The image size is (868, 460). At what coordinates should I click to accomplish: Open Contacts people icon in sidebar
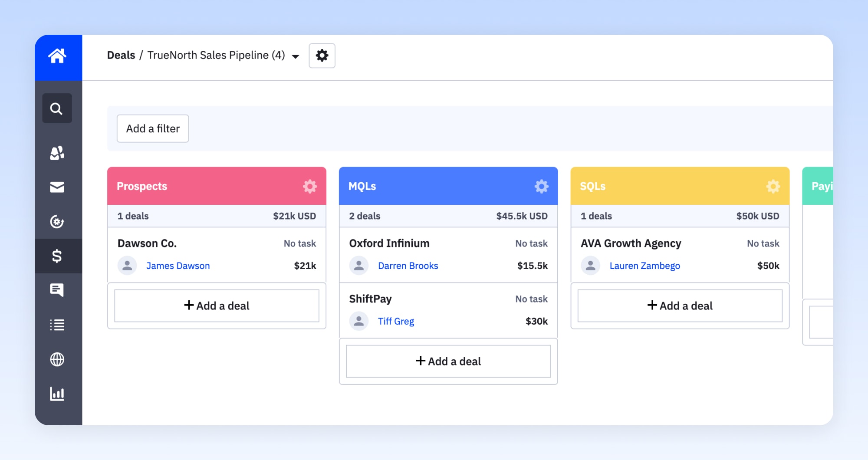tap(57, 153)
